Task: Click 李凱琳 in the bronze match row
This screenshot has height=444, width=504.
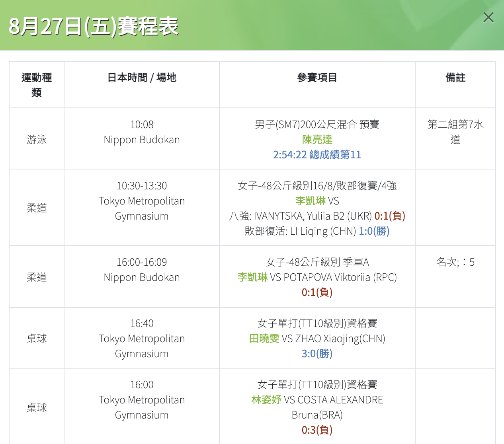Action: pyautogui.click(x=252, y=277)
